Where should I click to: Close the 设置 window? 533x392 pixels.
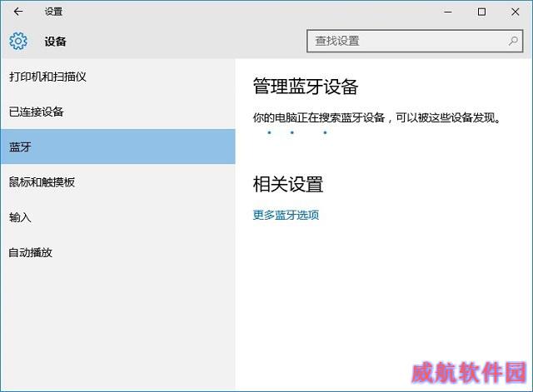pos(515,12)
